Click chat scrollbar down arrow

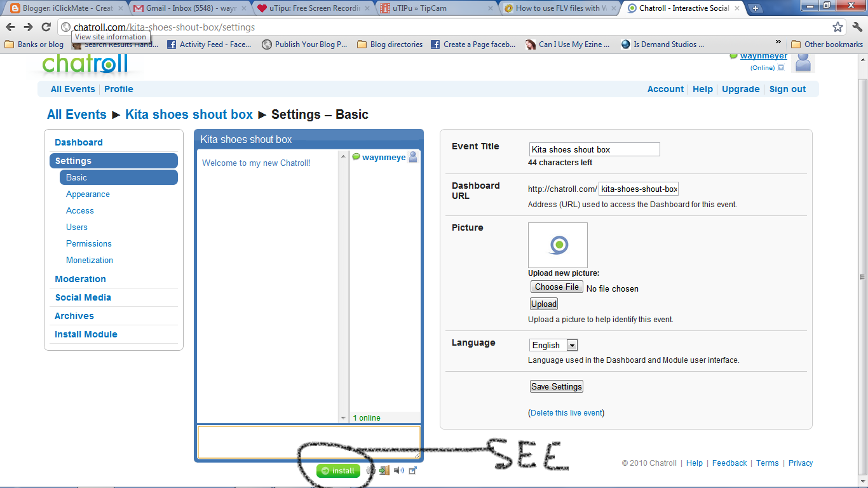click(x=344, y=418)
